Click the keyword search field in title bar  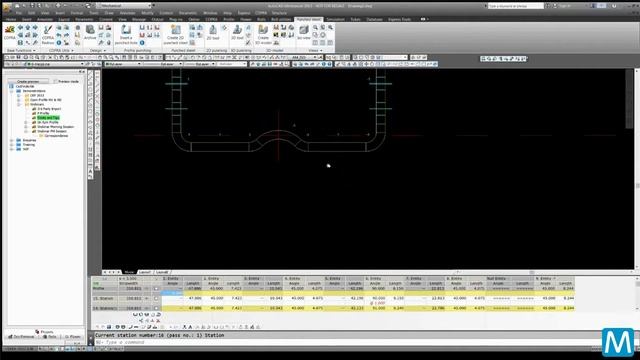tap(515, 6)
